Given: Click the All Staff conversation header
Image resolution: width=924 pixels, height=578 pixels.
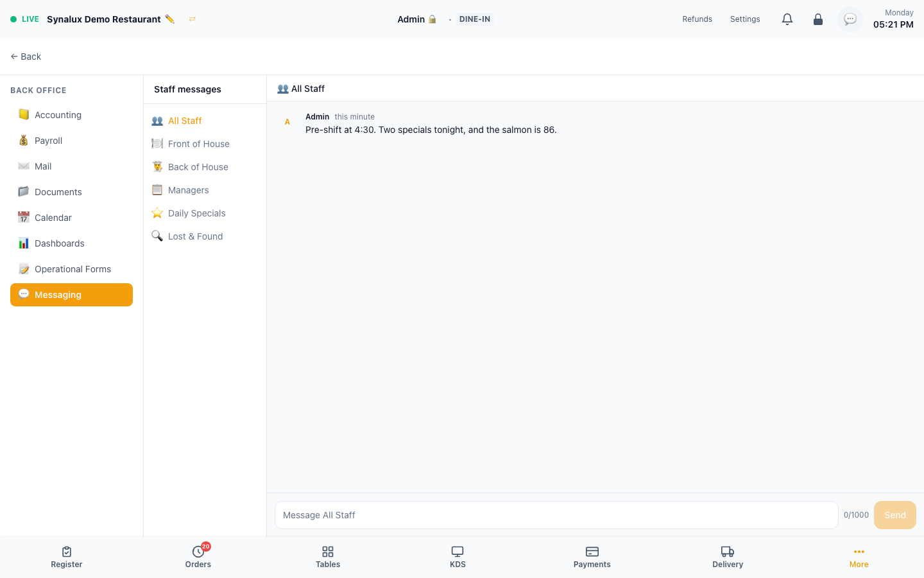Looking at the screenshot, I should point(301,89).
